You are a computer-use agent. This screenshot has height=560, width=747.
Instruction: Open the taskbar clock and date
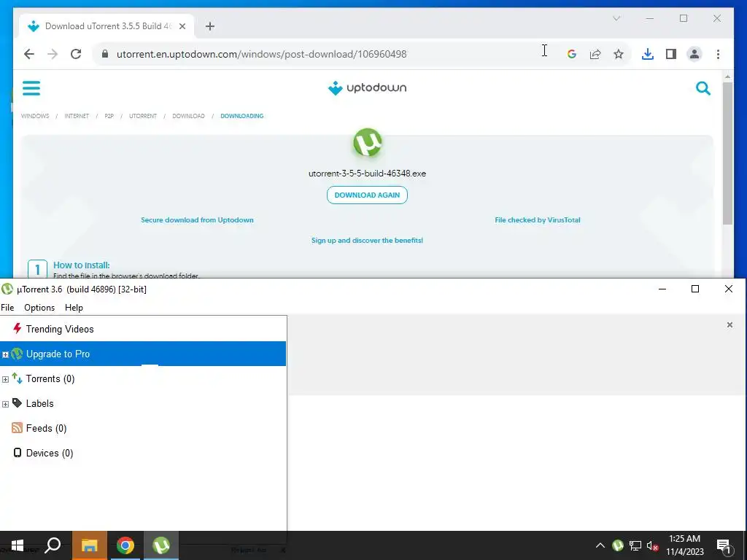(684, 545)
